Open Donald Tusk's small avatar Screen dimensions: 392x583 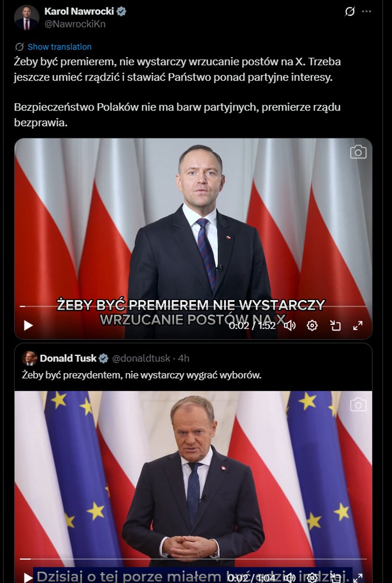(x=29, y=358)
